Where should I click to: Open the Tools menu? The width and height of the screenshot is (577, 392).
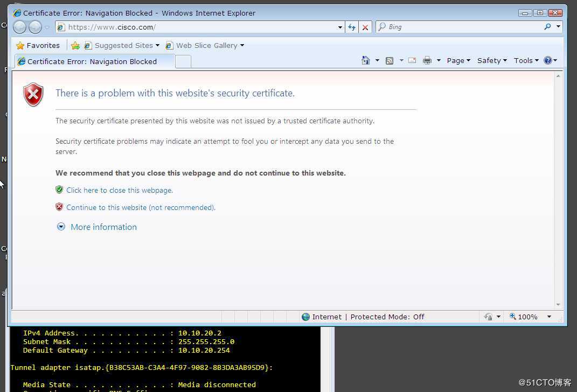(526, 61)
